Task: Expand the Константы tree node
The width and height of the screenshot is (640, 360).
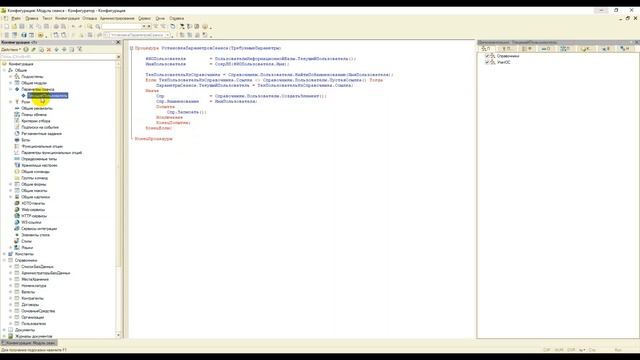Action: pos(4,254)
